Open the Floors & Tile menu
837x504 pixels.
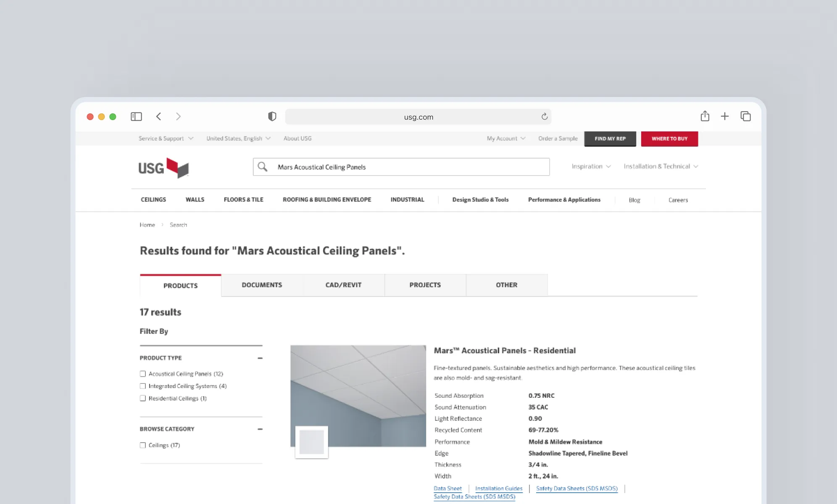click(244, 199)
